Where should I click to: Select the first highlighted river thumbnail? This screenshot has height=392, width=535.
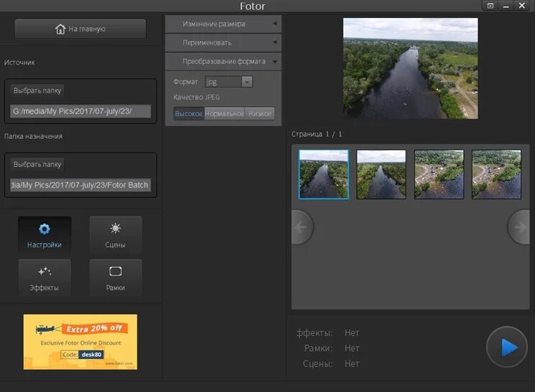point(324,174)
